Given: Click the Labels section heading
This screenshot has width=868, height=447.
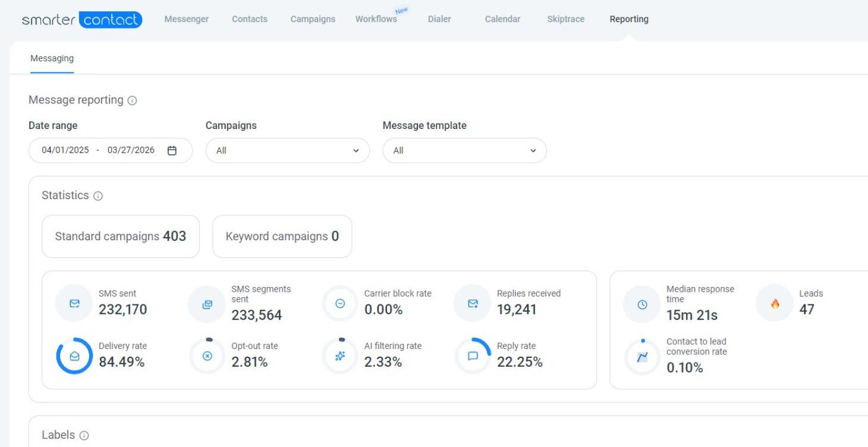Looking at the screenshot, I should pyautogui.click(x=58, y=435).
